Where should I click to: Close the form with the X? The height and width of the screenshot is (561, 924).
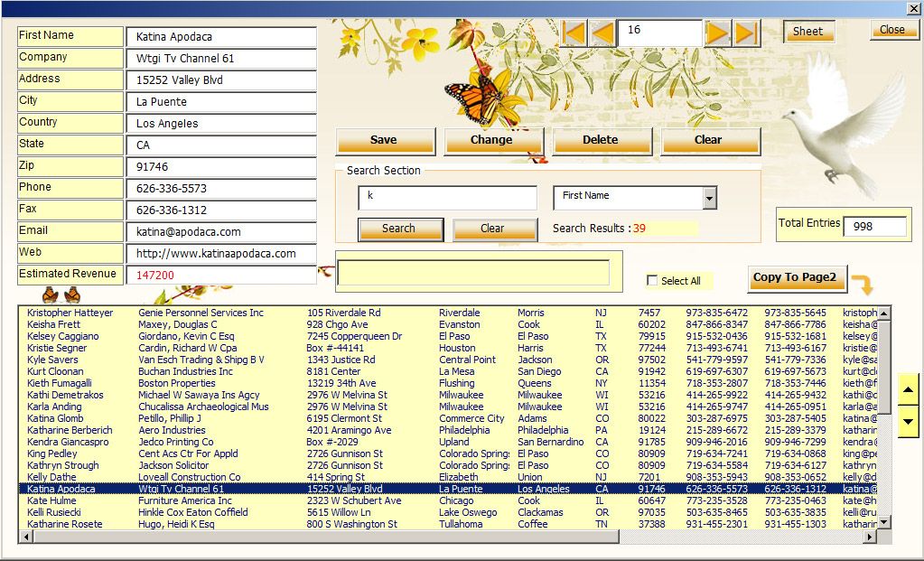[x=914, y=9]
